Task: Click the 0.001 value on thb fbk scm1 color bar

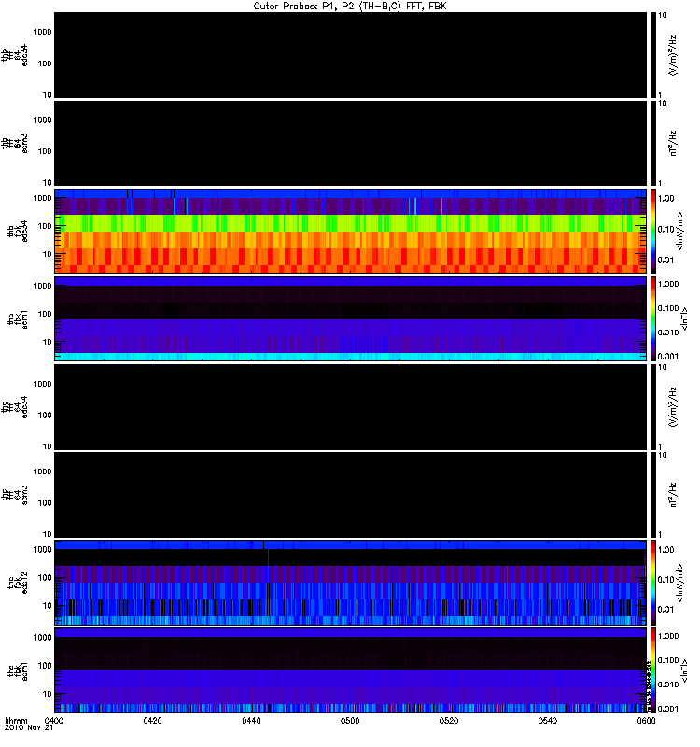Action: [668, 357]
